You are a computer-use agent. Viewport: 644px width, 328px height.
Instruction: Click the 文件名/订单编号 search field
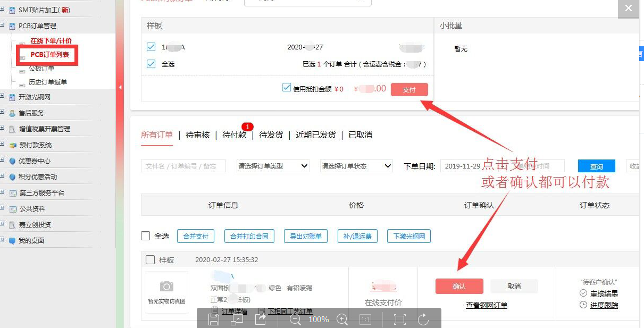[183, 166]
